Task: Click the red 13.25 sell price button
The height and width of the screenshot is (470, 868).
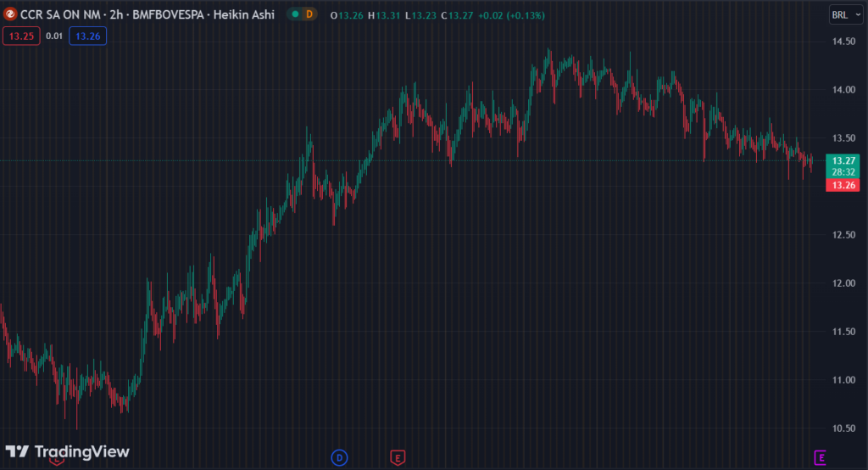Action: tap(21, 36)
